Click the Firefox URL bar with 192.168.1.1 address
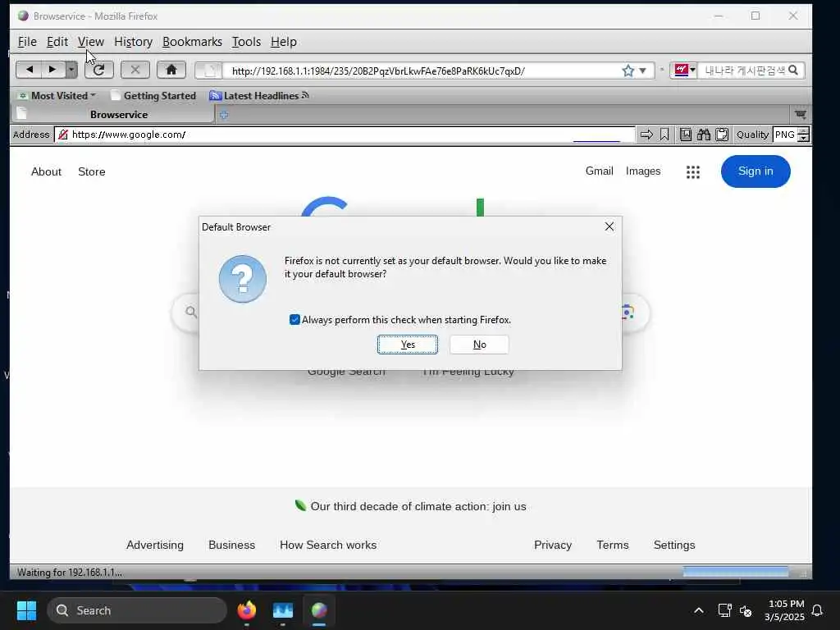 423,71
